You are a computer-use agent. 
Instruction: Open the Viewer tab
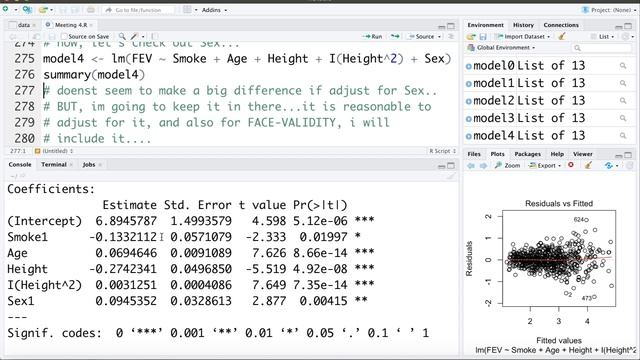click(582, 154)
